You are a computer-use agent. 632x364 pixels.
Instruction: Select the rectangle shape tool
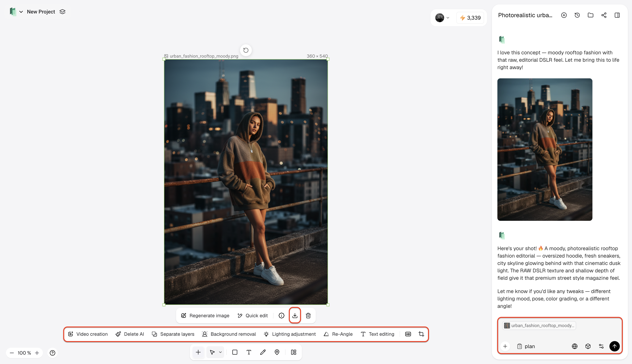tap(235, 352)
